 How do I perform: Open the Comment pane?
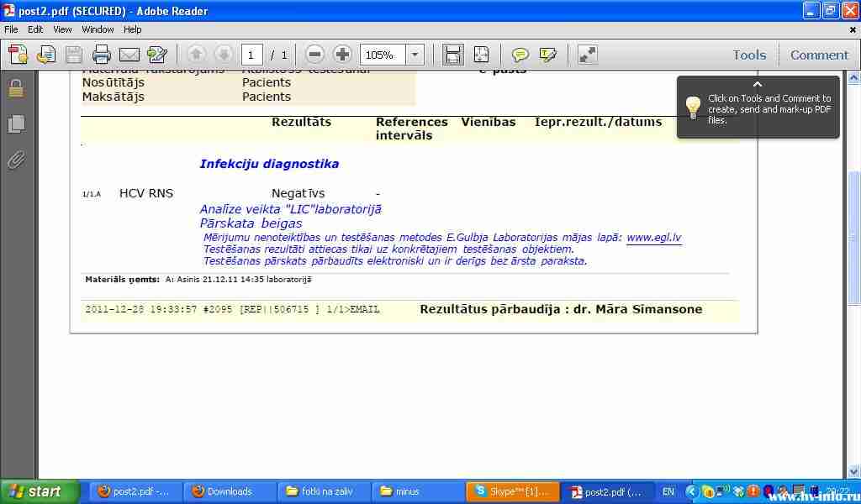click(819, 55)
